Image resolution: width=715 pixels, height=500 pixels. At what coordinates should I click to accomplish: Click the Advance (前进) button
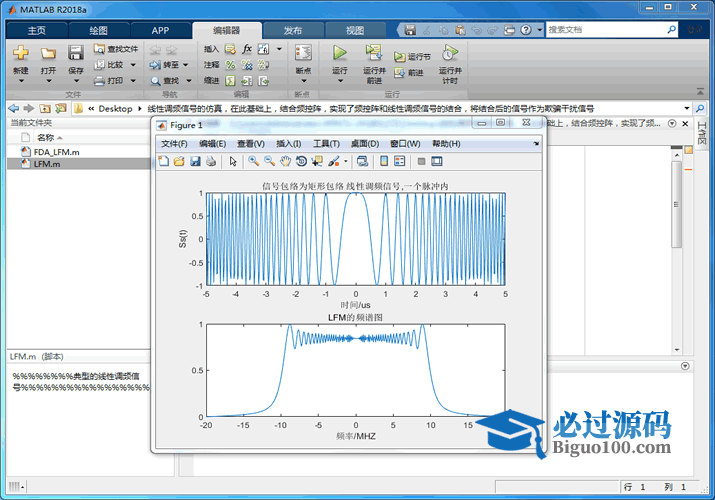pyautogui.click(x=409, y=73)
